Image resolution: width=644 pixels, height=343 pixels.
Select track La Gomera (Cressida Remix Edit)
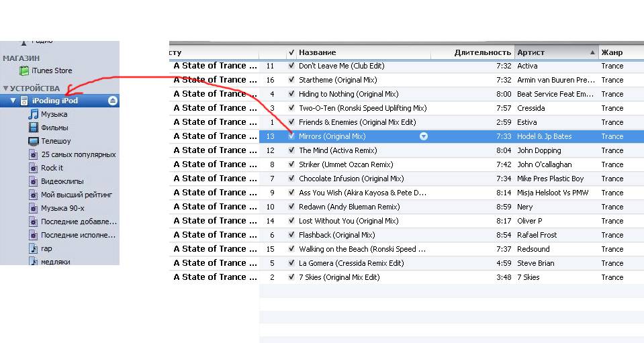pos(351,263)
